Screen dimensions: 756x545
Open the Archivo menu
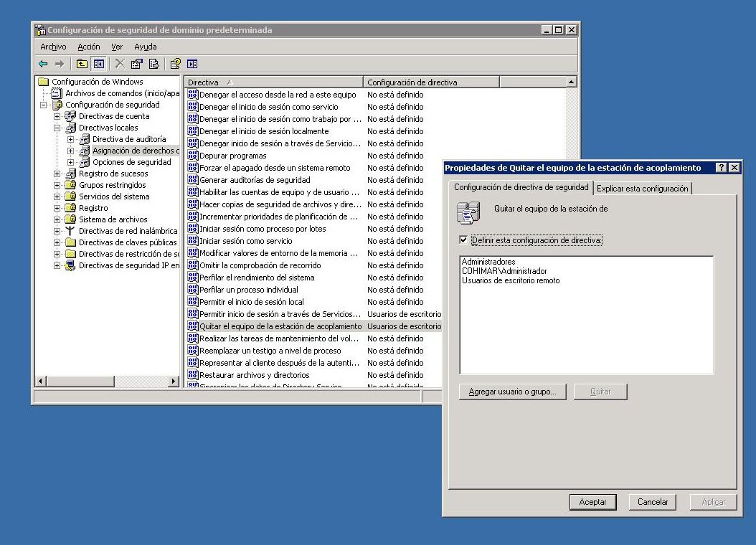[x=53, y=47]
